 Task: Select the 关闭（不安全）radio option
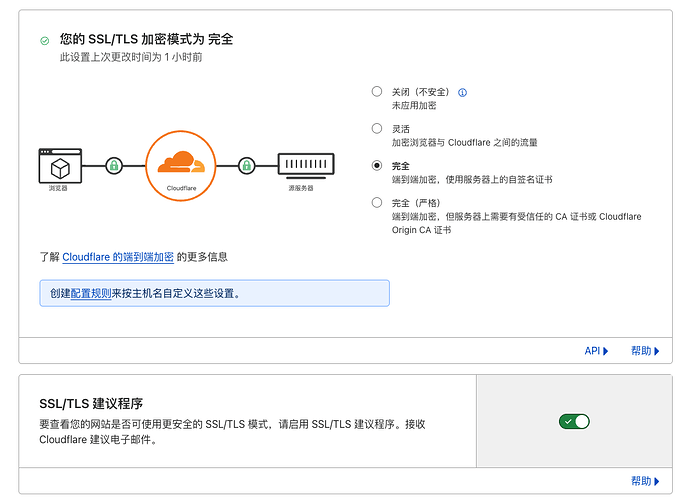click(377, 92)
